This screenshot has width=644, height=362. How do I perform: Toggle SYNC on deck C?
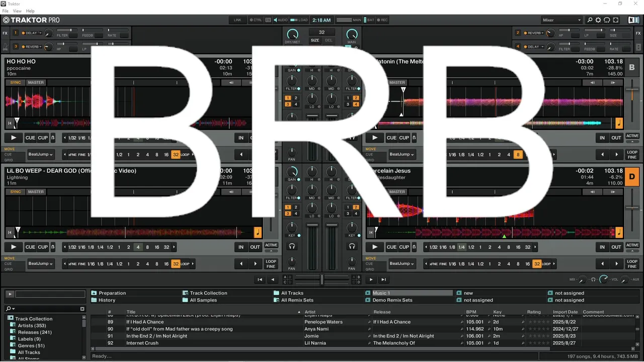click(x=16, y=192)
